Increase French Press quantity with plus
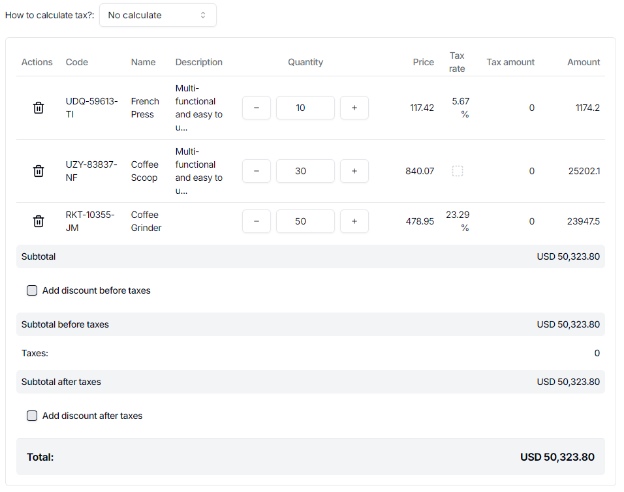Screen dimensions: 624x492 pyautogui.click(x=354, y=108)
